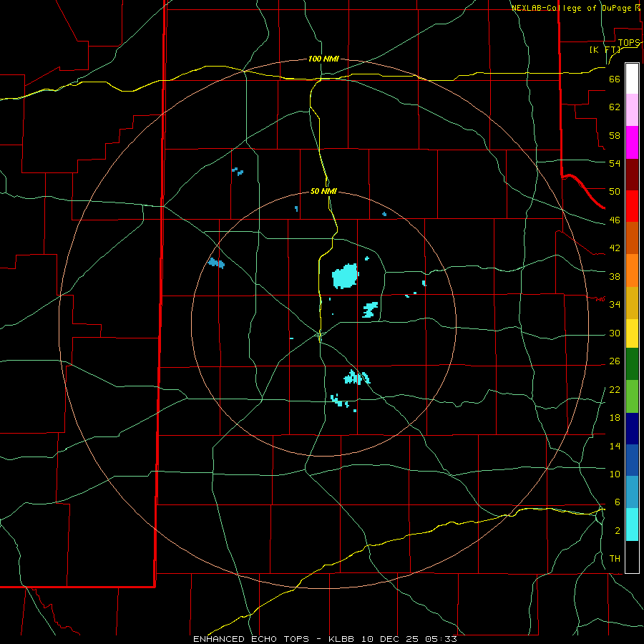Image resolution: width=644 pixels, height=644 pixels.
Task: Click the black TH threshold swatch
Action: [x=632, y=557]
